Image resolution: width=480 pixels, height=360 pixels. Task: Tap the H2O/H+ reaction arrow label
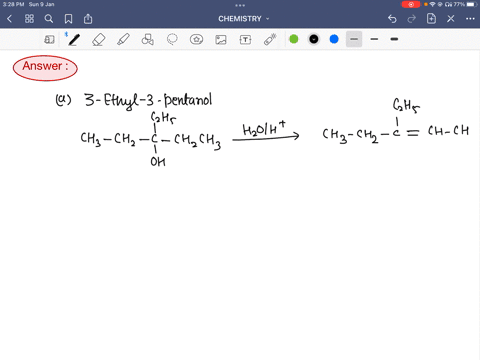tap(264, 129)
